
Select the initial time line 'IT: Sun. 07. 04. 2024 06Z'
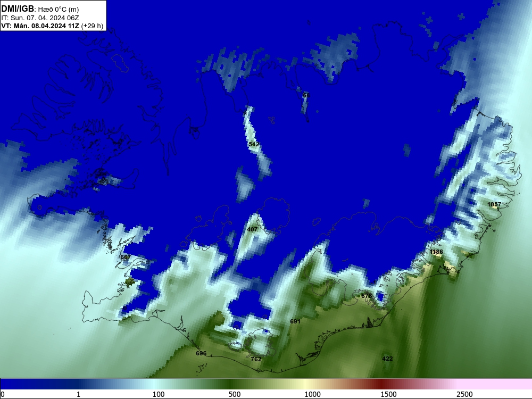click(x=40, y=18)
